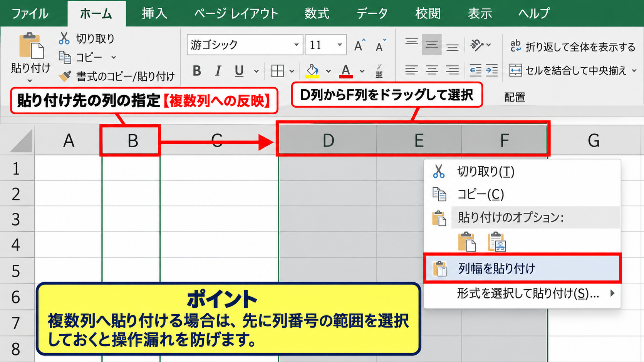The height and width of the screenshot is (362, 644).
Task: Open font color dropdown arrow
Action: click(x=362, y=71)
